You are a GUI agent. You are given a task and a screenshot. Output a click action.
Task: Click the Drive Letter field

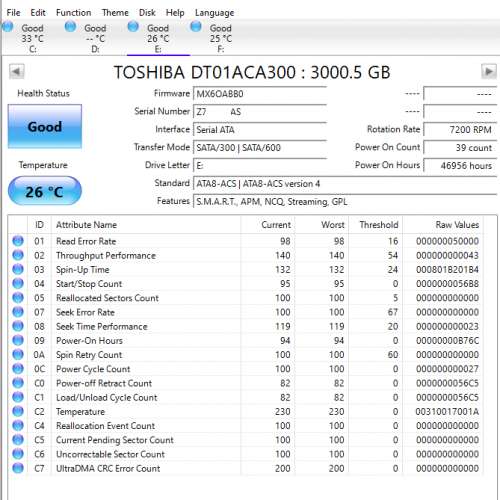260,165
